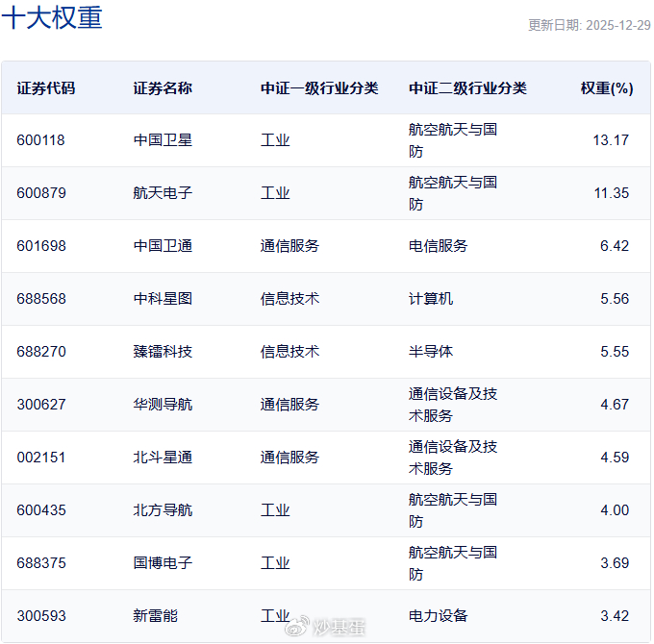
Task: Click weight value 5.55
Action: [615, 352]
